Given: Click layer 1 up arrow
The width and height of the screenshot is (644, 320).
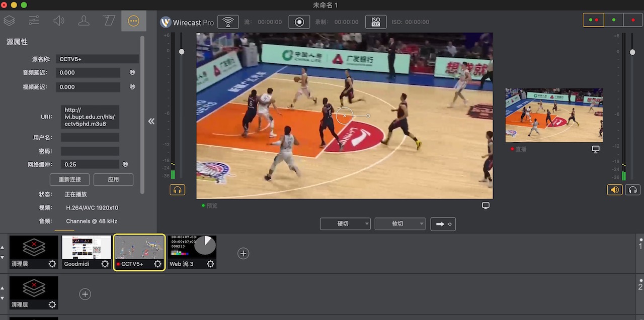Looking at the screenshot, I should click(x=3, y=248).
